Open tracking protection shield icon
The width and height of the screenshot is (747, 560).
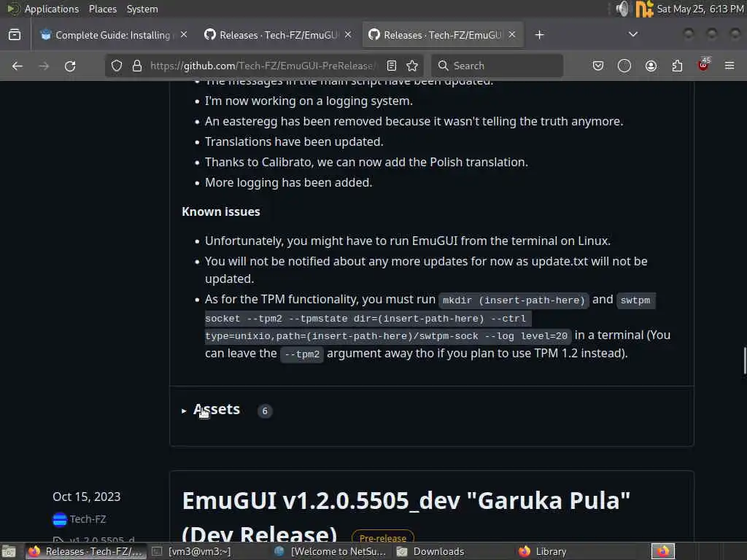coord(117,66)
